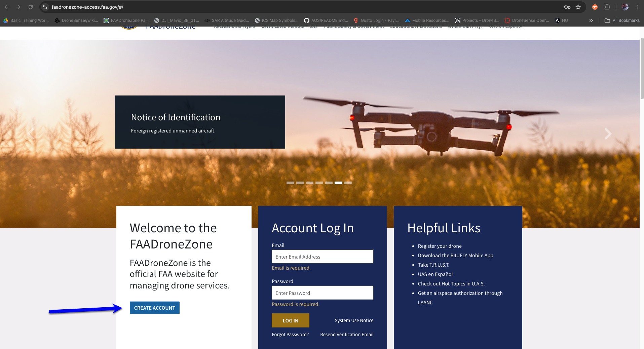Viewport: 644px width, 349px height.
Task: Advance the carousel with the right arrow
Action: 608,133
